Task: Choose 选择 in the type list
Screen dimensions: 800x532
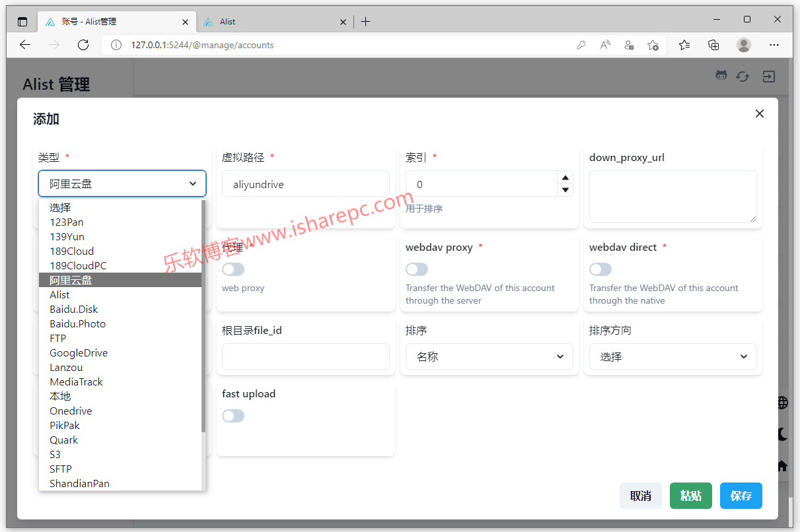Action: click(120, 207)
